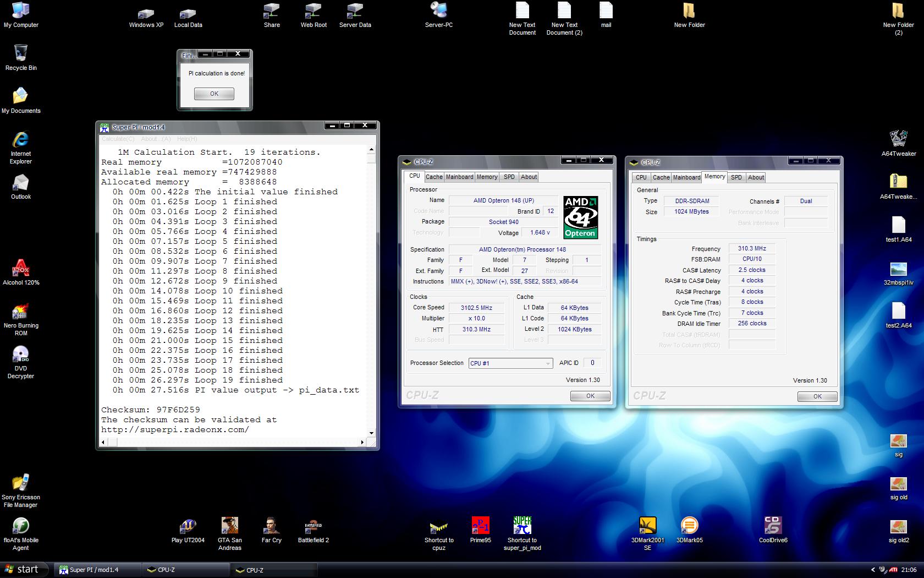Click Super PI scrollbar down arrow
Screen dimensions: 924x578
(x=371, y=433)
